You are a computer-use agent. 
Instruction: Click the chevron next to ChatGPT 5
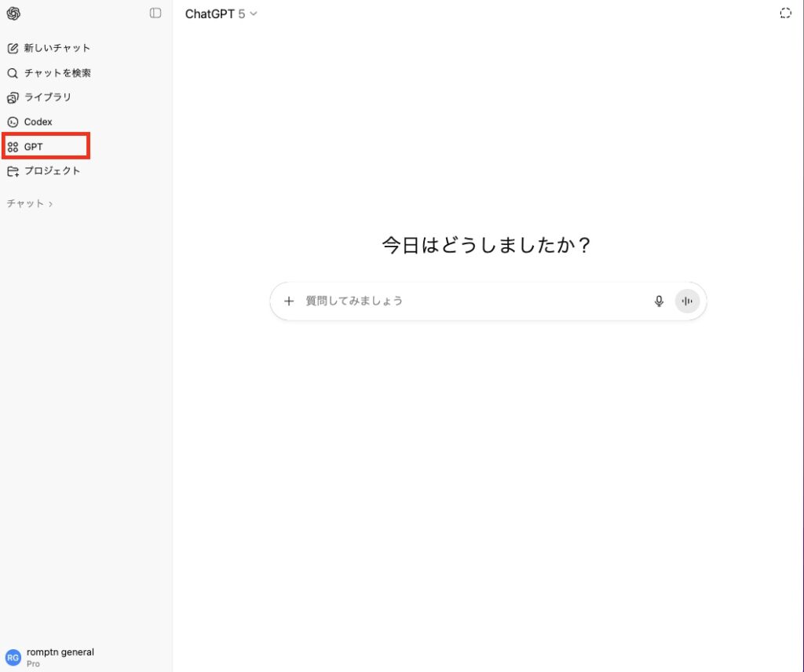coord(253,13)
